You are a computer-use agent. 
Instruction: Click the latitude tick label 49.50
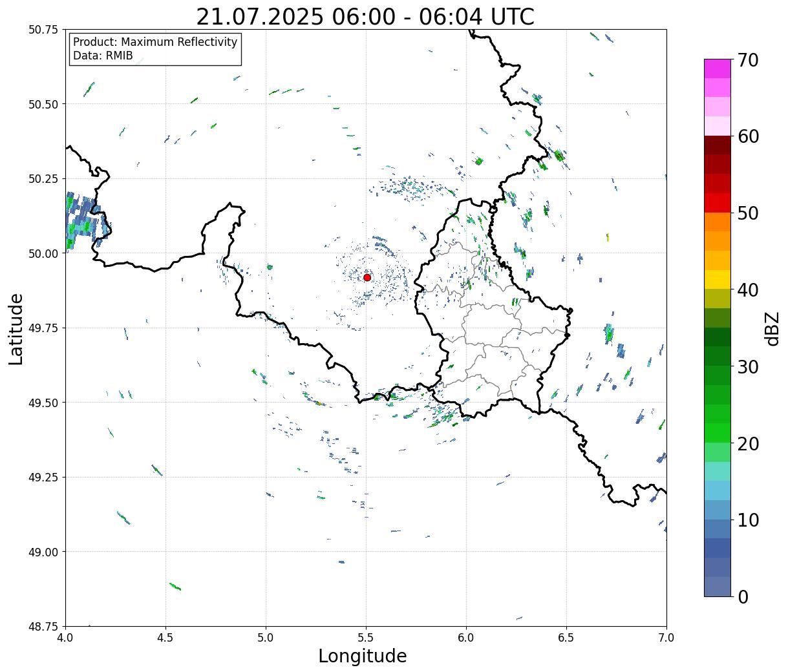coord(43,403)
